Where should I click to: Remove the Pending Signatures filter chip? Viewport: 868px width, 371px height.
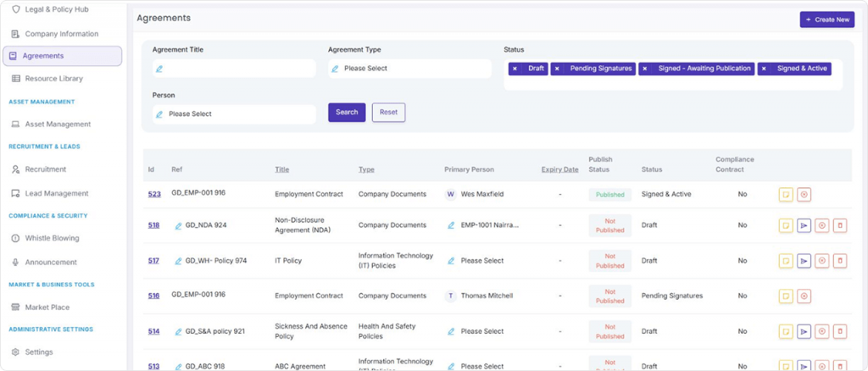(x=557, y=69)
